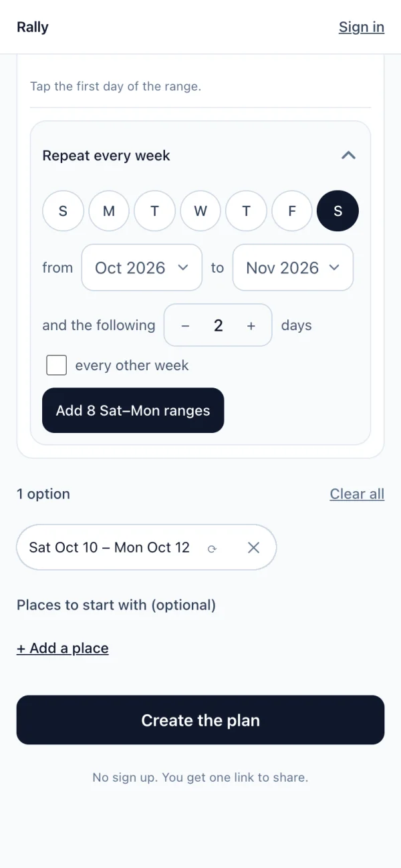Click the repeat icon on Oct 10 option
The height and width of the screenshot is (868, 401).
(x=212, y=548)
